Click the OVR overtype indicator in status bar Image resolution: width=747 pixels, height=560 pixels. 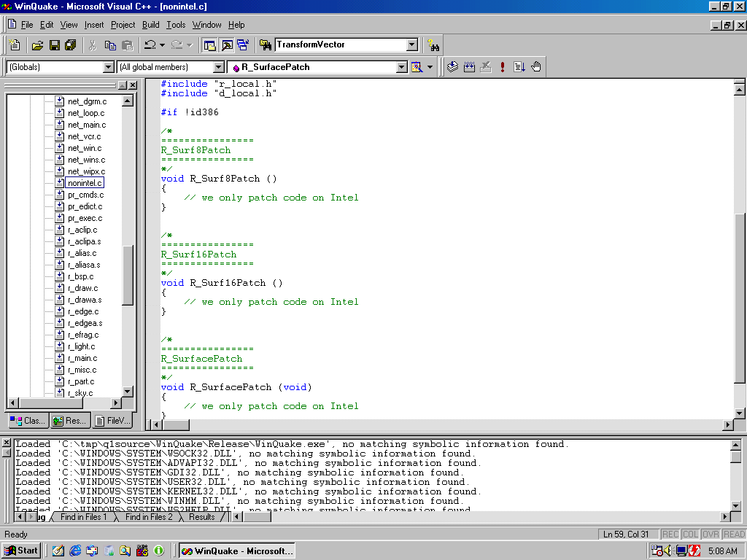pyautogui.click(x=711, y=534)
